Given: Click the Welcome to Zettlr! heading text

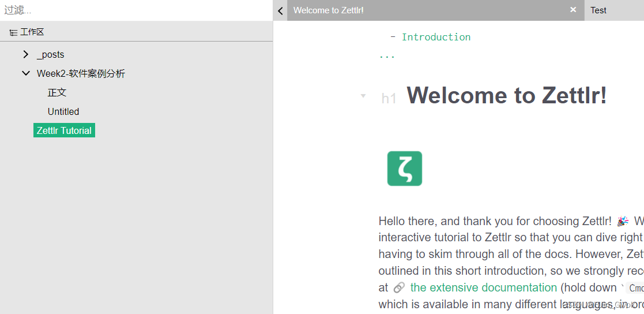Looking at the screenshot, I should click(x=506, y=95).
